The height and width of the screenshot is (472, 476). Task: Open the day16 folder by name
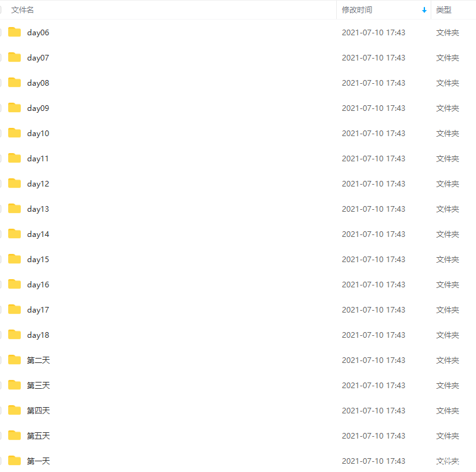(x=38, y=285)
